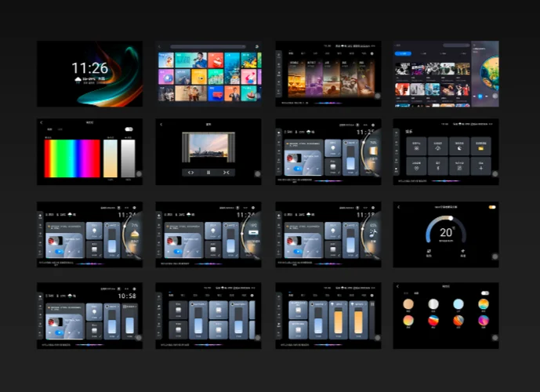Go back from the colorful app grid screen
This screenshot has width=540, height=392.
(159, 46)
